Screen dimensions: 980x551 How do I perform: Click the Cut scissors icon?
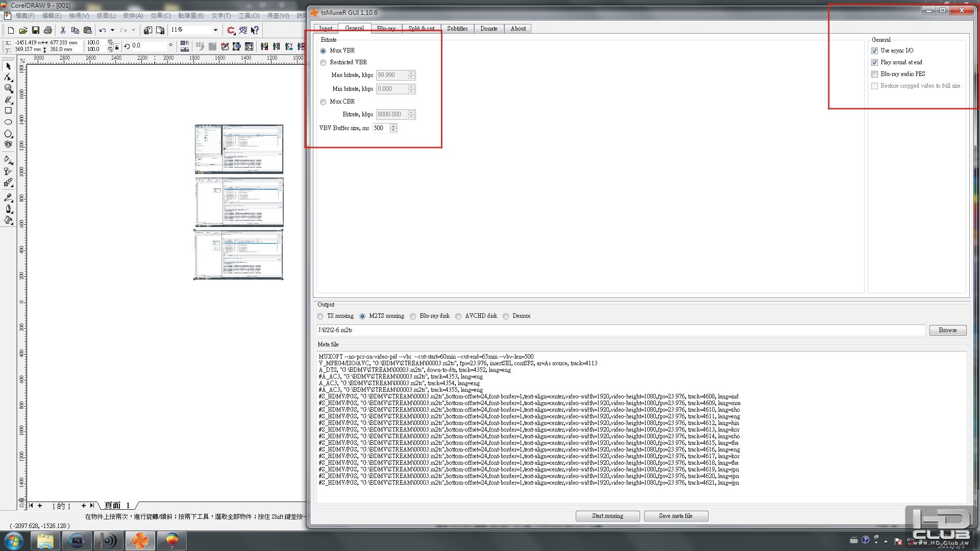(63, 30)
